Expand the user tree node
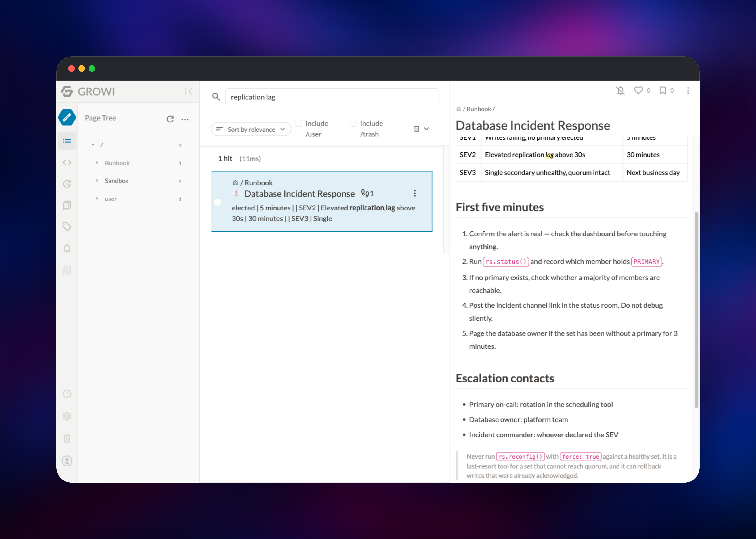This screenshot has height=539, width=756. [x=97, y=199]
